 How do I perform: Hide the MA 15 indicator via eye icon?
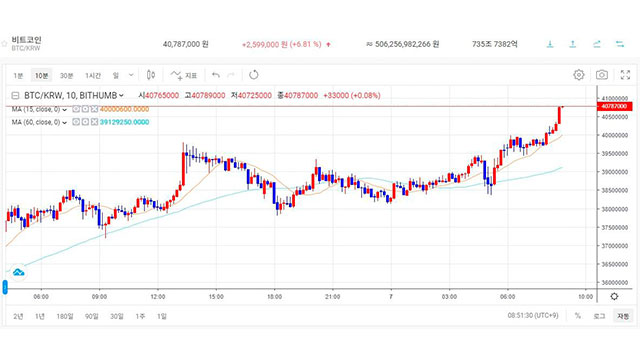coord(76,109)
